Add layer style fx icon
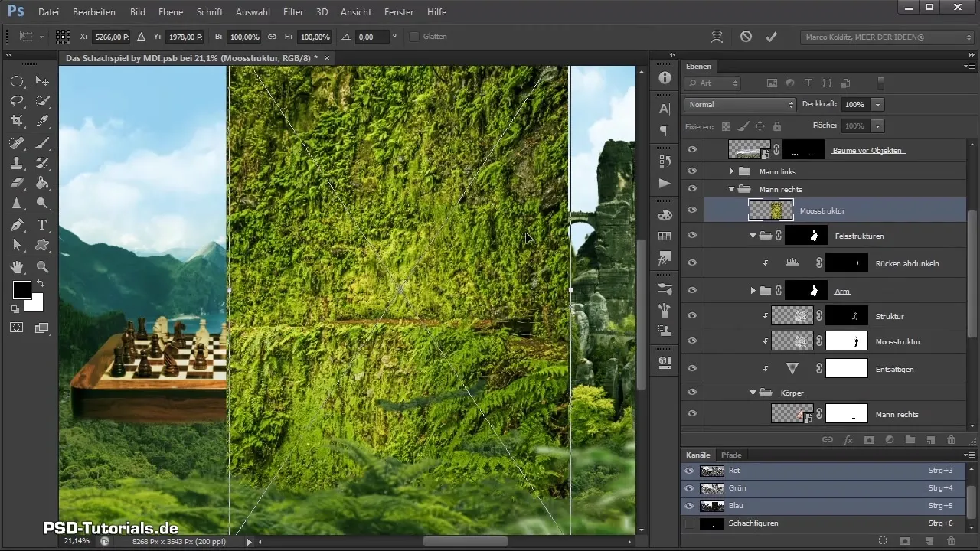 click(848, 440)
